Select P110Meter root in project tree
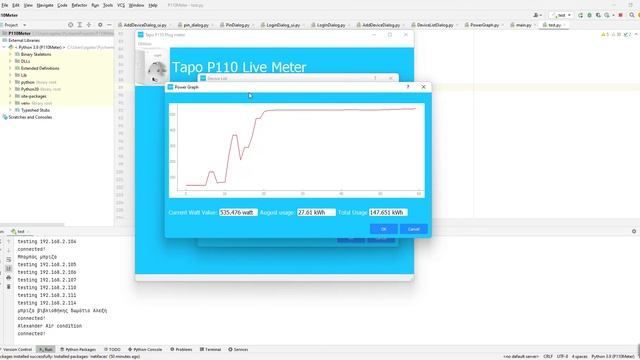The image size is (640, 360). (19, 33)
